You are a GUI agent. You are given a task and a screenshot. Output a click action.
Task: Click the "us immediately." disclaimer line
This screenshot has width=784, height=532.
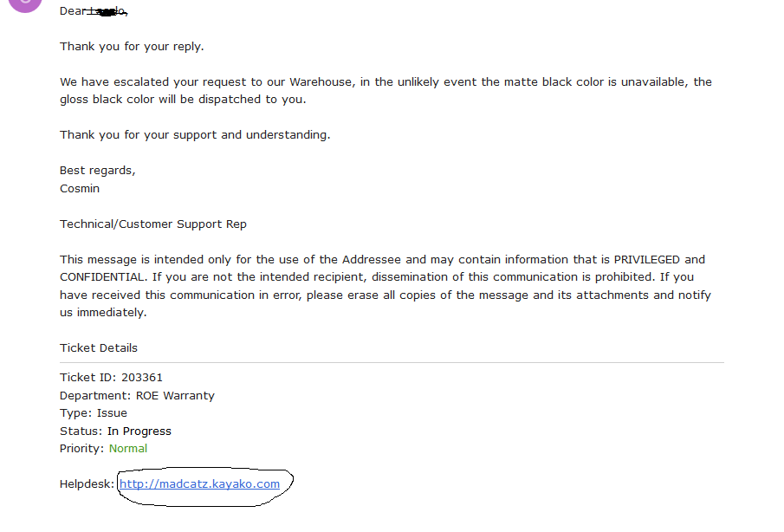pos(103,313)
